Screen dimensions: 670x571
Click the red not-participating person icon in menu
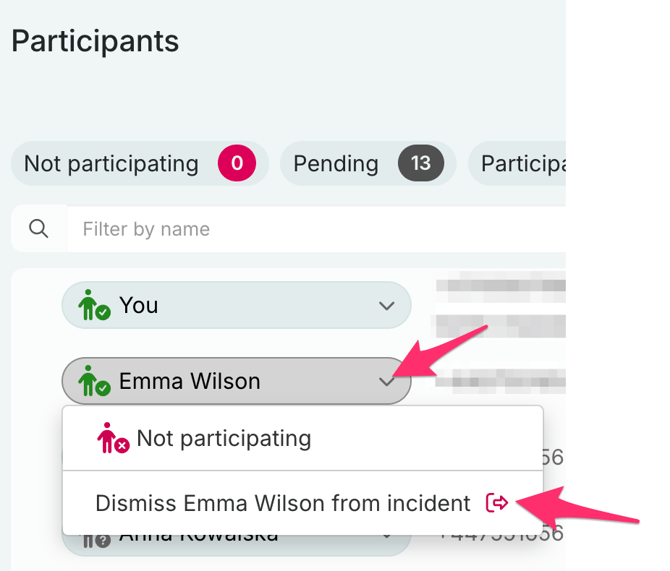click(x=113, y=438)
